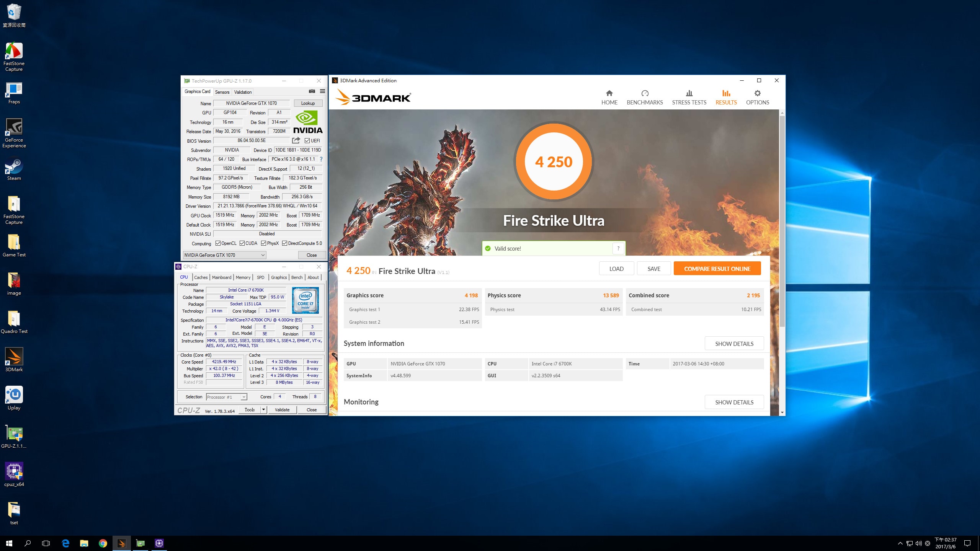Switch to GPU-Z Validation tab
Image resolution: width=980 pixels, height=551 pixels.
click(x=243, y=92)
